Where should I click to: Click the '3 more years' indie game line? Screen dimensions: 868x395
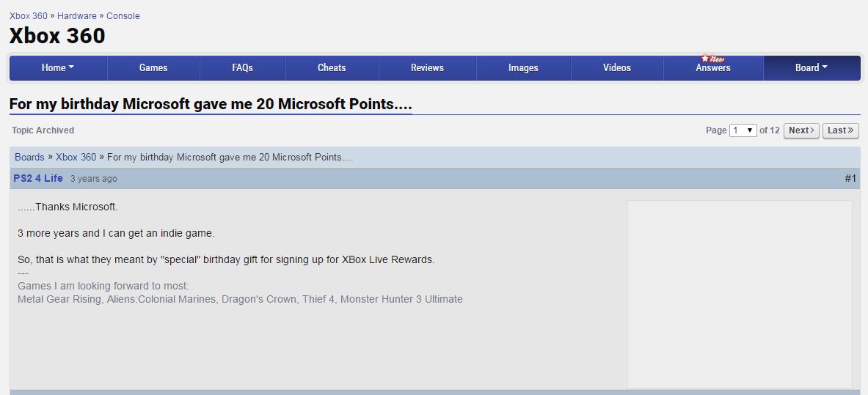[116, 234]
